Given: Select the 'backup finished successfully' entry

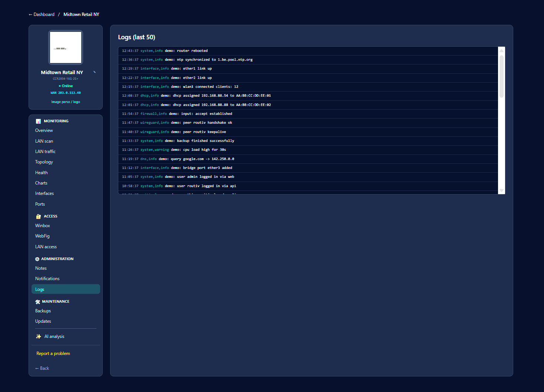Looking at the screenshot, I should tap(308, 141).
